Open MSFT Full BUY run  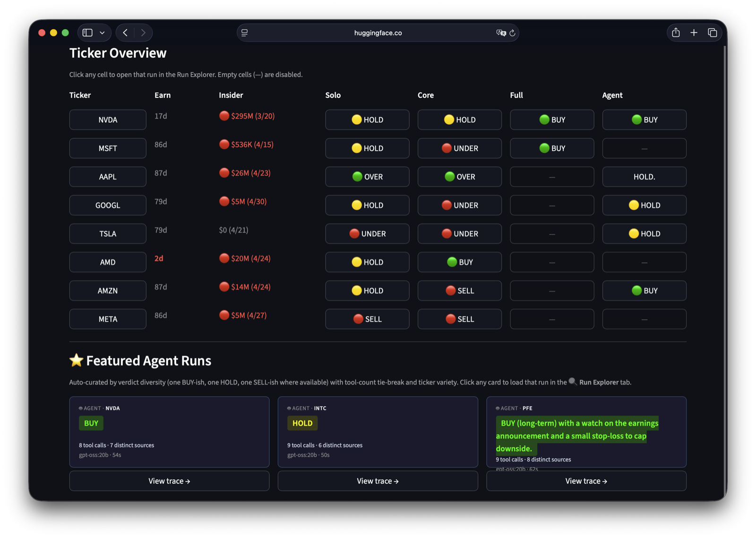coord(552,148)
